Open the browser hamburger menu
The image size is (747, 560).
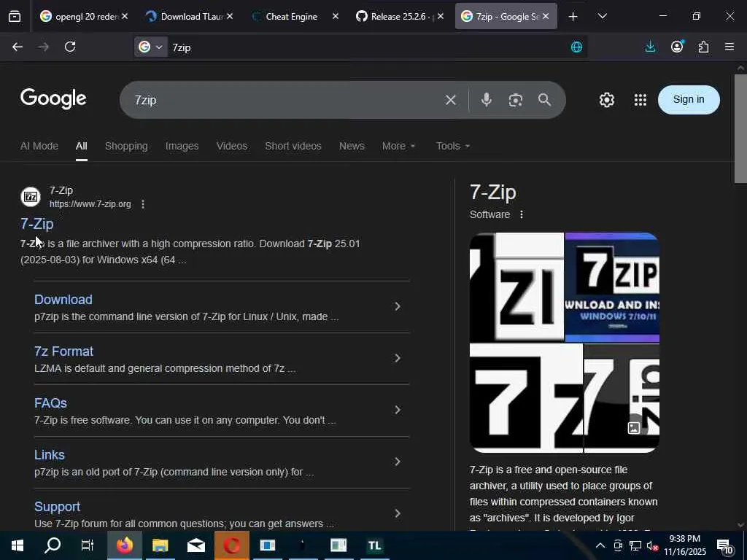click(x=729, y=47)
